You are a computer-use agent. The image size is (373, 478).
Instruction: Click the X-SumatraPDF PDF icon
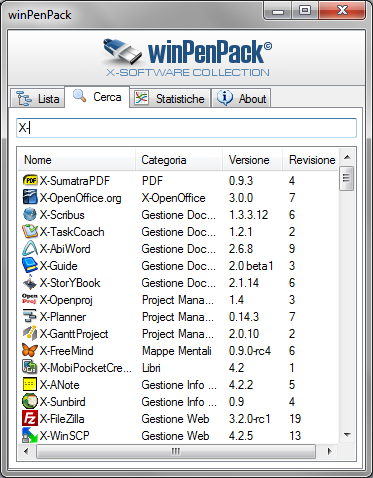pos(30,181)
